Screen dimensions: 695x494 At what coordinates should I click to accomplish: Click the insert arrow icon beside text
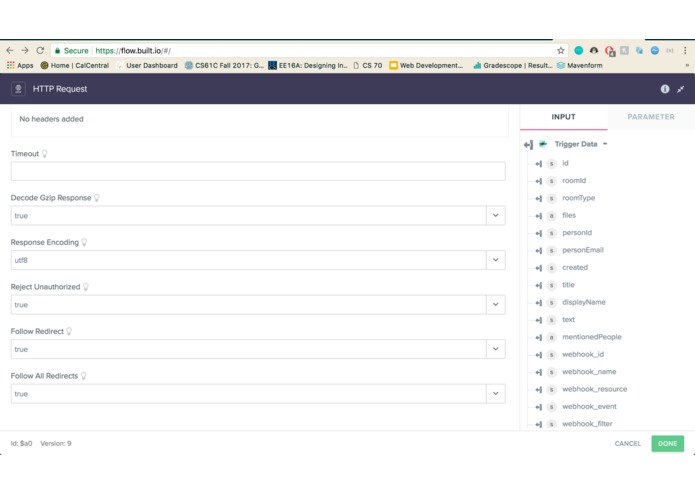point(539,320)
